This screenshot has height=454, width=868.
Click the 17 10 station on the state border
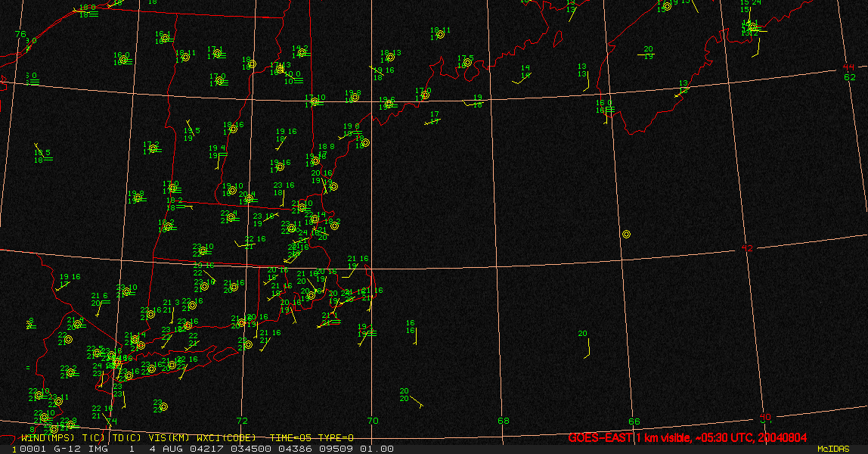[315, 101]
